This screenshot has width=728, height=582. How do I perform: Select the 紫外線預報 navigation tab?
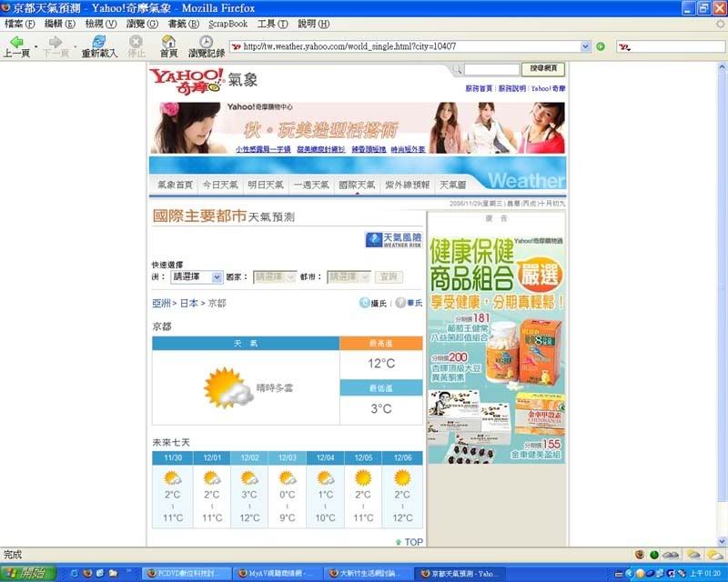click(x=407, y=185)
